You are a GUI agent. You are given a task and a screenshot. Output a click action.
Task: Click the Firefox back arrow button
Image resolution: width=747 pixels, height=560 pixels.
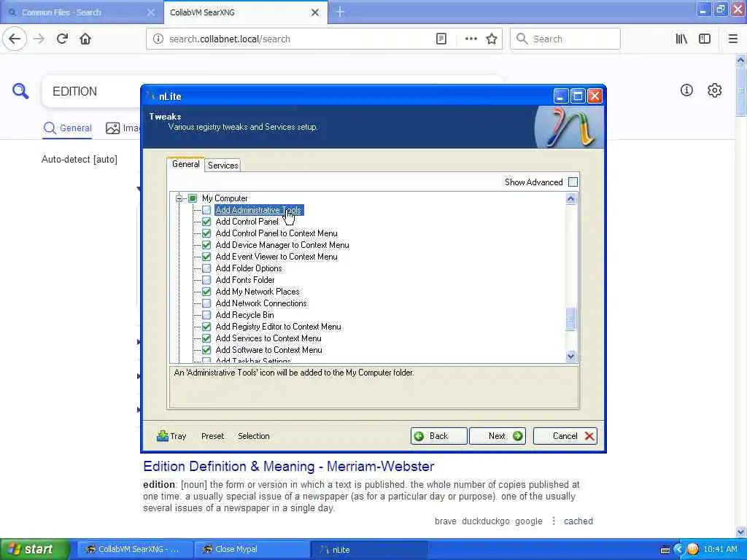click(15, 39)
